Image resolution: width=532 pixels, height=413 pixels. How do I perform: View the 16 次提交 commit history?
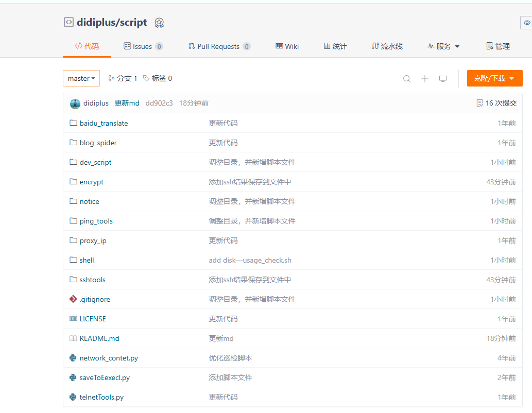tap(496, 103)
